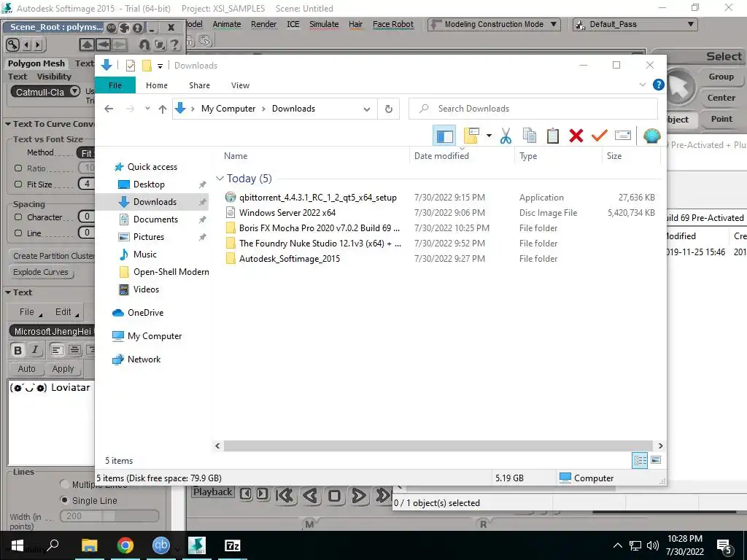Image resolution: width=747 pixels, height=560 pixels.
Task: Click the back arrow button in property editor
Action: [103, 44]
